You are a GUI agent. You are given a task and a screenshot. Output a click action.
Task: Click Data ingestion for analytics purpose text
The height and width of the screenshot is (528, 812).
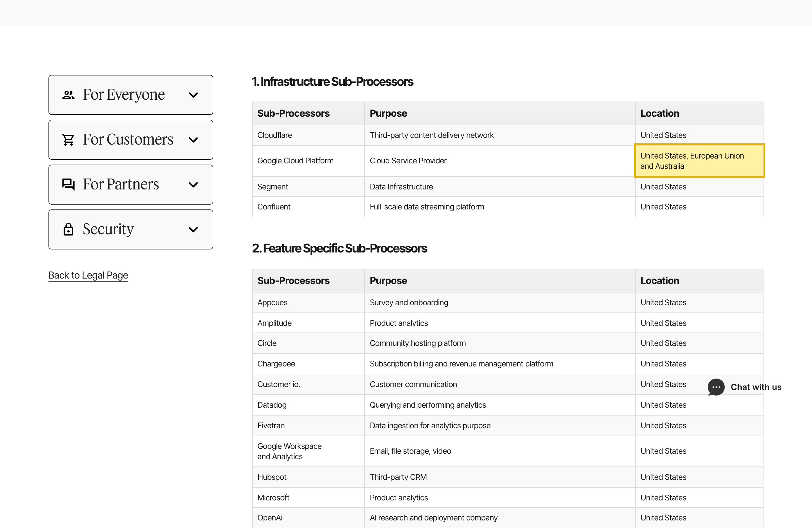coord(430,426)
